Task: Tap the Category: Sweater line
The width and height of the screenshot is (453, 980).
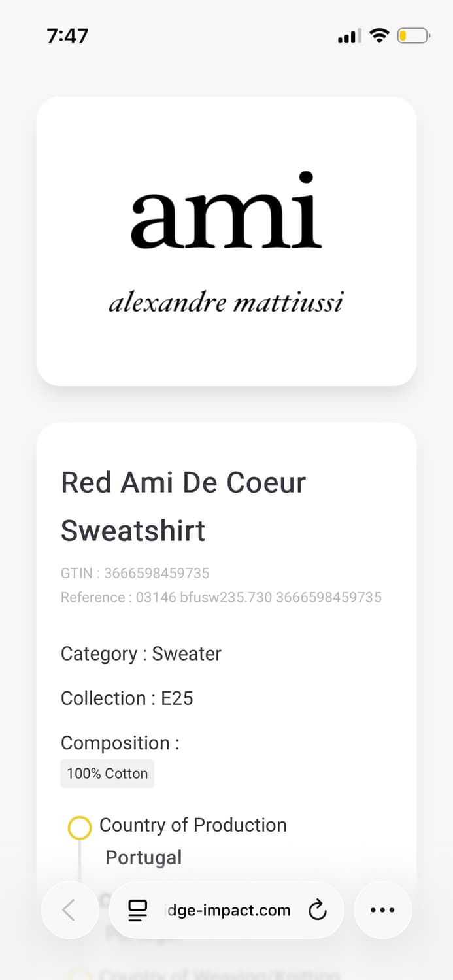Action: pyautogui.click(x=141, y=654)
